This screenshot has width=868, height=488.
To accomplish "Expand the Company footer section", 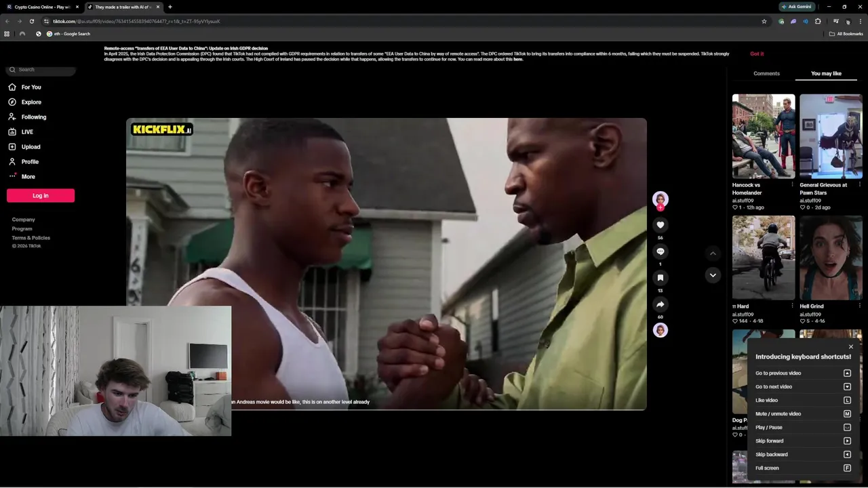I will (x=23, y=220).
